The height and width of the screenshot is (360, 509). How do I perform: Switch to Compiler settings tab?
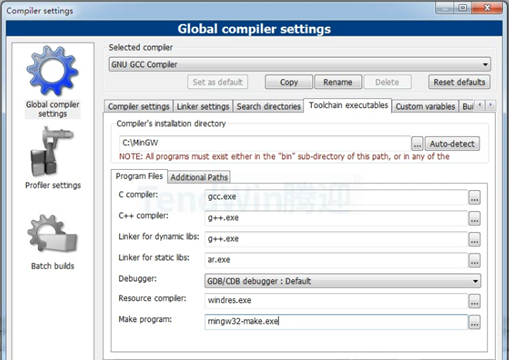[138, 107]
